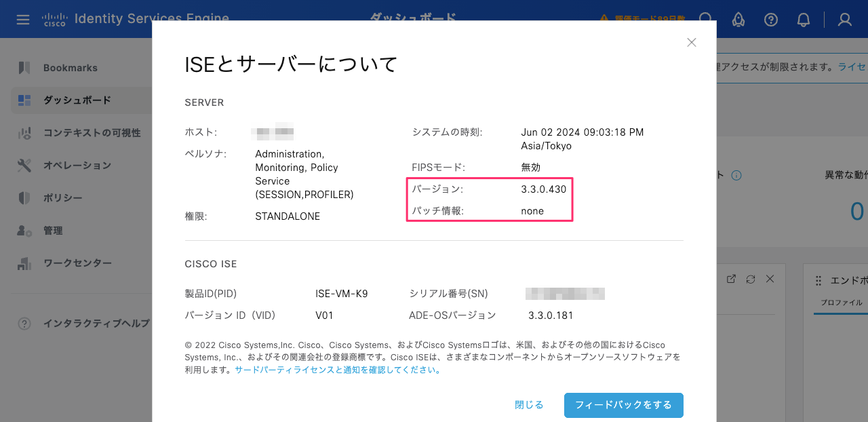Click the work center icon in sidebar

click(24, 263)
